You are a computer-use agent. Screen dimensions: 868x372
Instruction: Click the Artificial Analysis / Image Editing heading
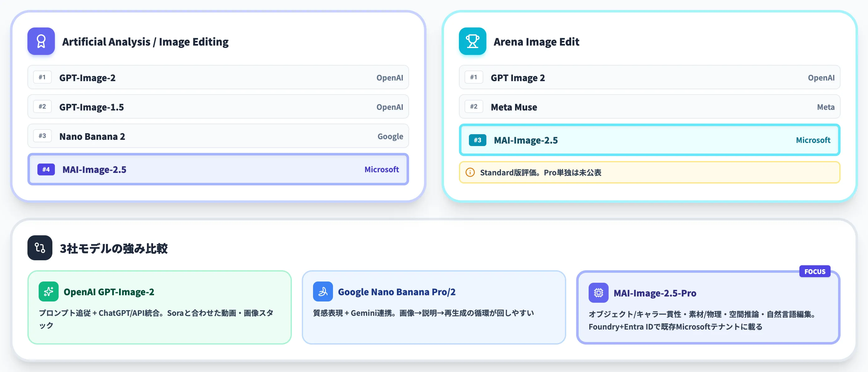coord(145,42)
